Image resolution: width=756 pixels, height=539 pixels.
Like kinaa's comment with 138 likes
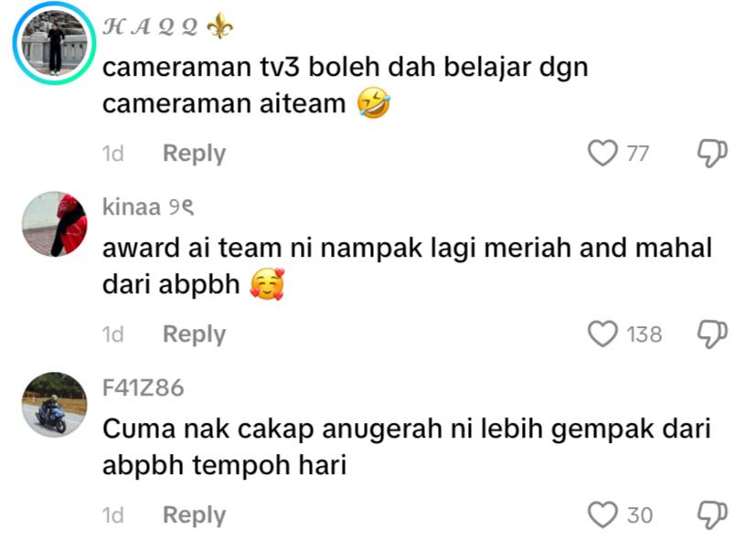[602, 333]
